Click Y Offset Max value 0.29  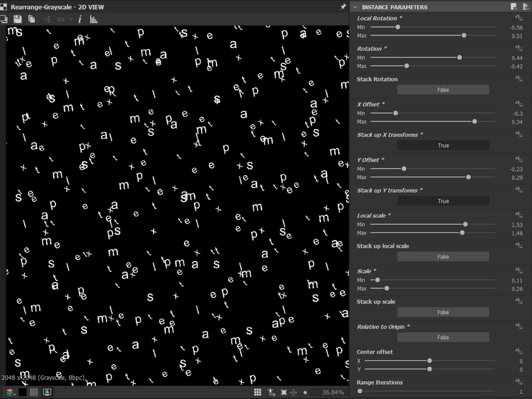tap(517, 178)
